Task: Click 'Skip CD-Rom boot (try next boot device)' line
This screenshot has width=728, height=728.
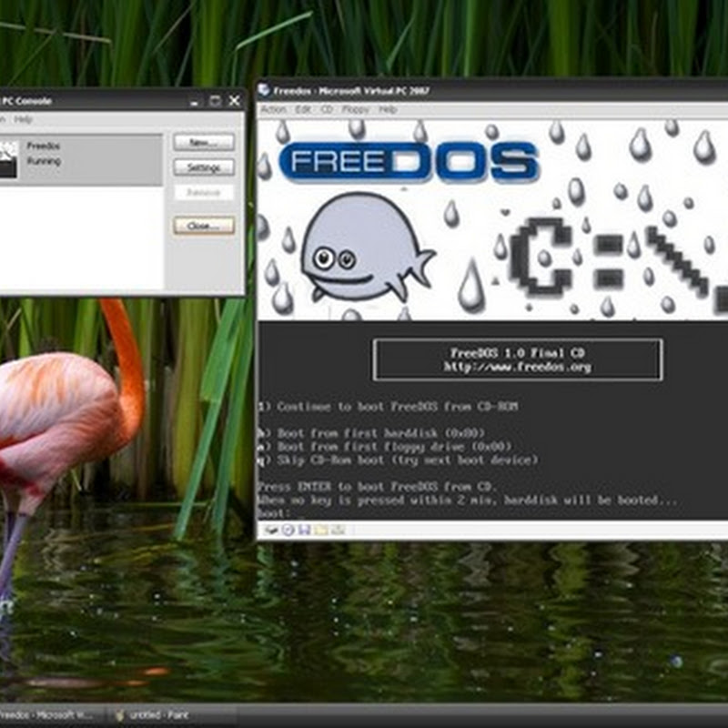Action: (x=399, y=460)
